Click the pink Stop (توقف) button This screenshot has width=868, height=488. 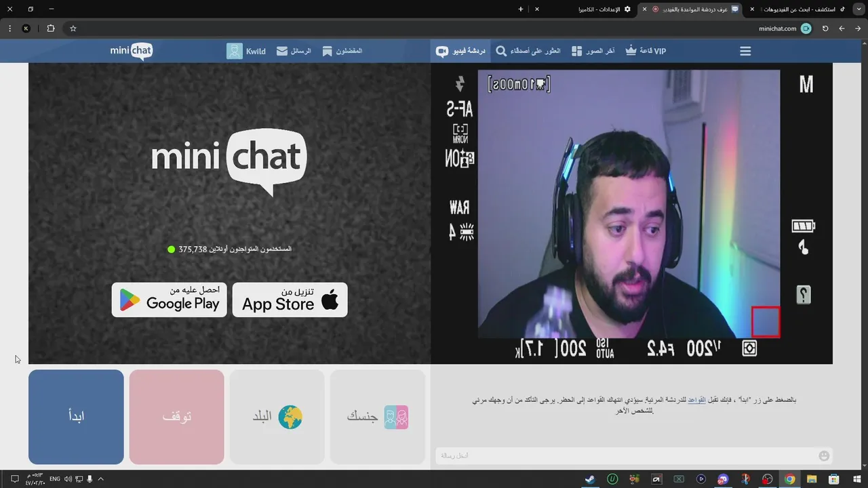(176, 417)
